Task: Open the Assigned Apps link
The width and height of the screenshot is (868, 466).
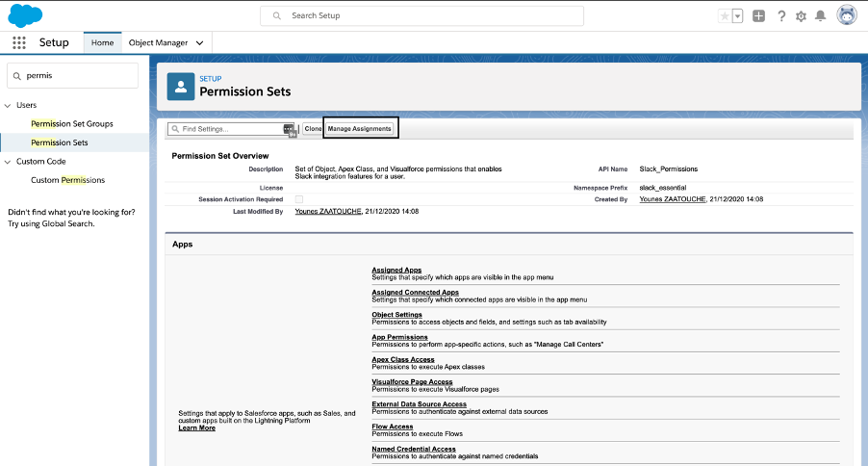Action: click(x=396, y=270)
